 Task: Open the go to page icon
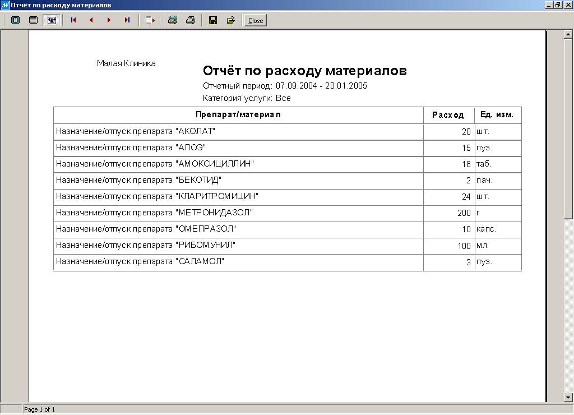coord(150,20)
